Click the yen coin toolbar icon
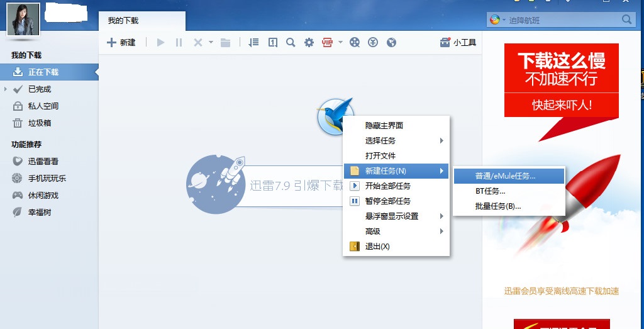This screenshot has width=644, height=329. [x=373, y=42]
